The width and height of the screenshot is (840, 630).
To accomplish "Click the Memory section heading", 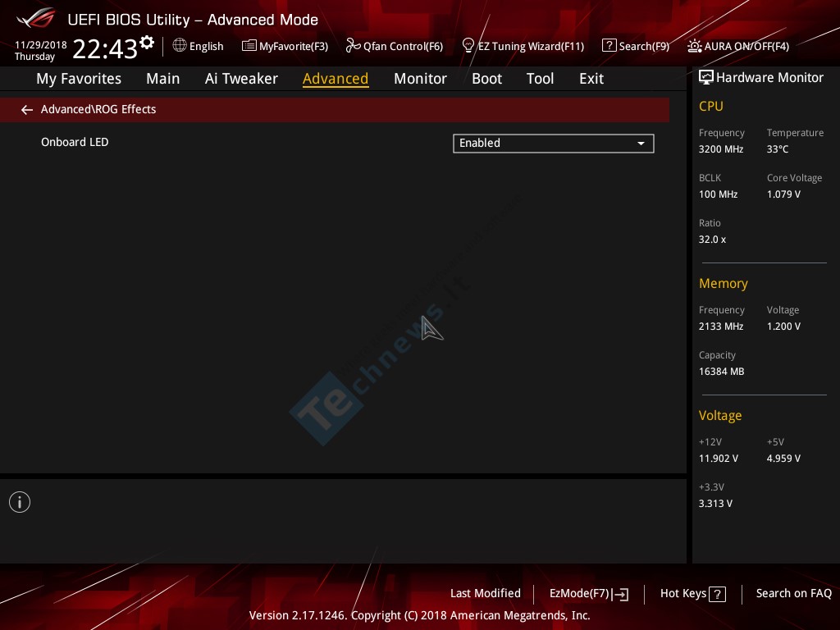I will coord(724,283).
